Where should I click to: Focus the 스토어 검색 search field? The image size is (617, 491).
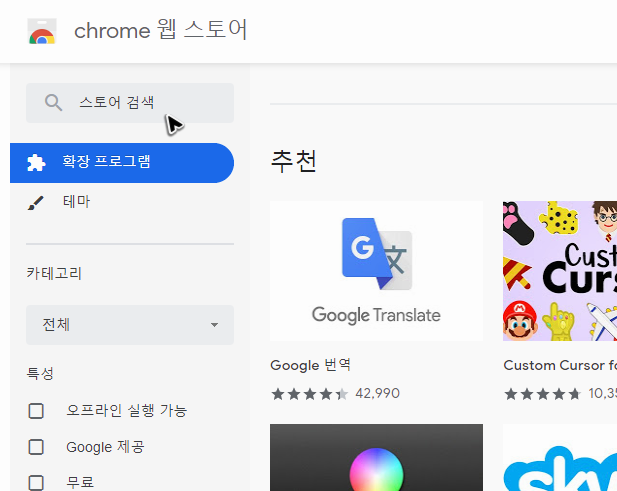(130, 103)
